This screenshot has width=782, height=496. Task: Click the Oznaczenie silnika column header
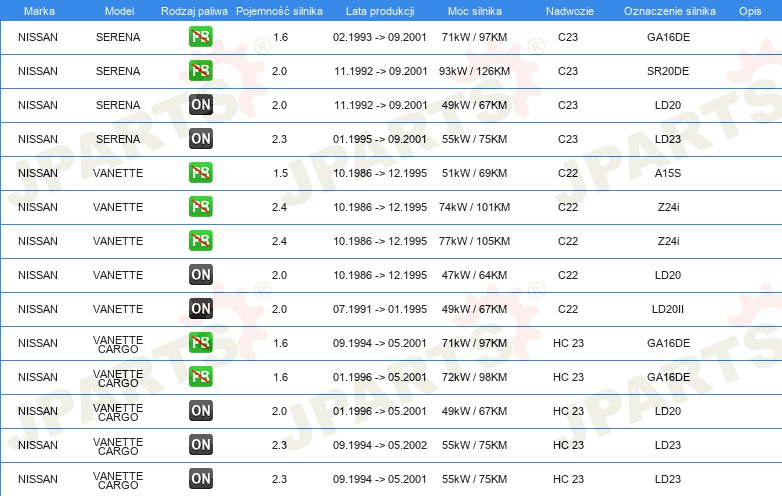[670, 11]
